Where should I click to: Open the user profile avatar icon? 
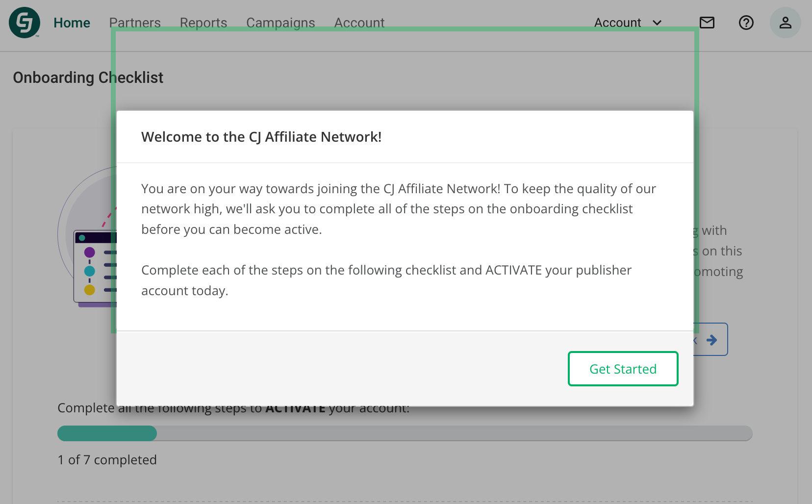point(786,23)
